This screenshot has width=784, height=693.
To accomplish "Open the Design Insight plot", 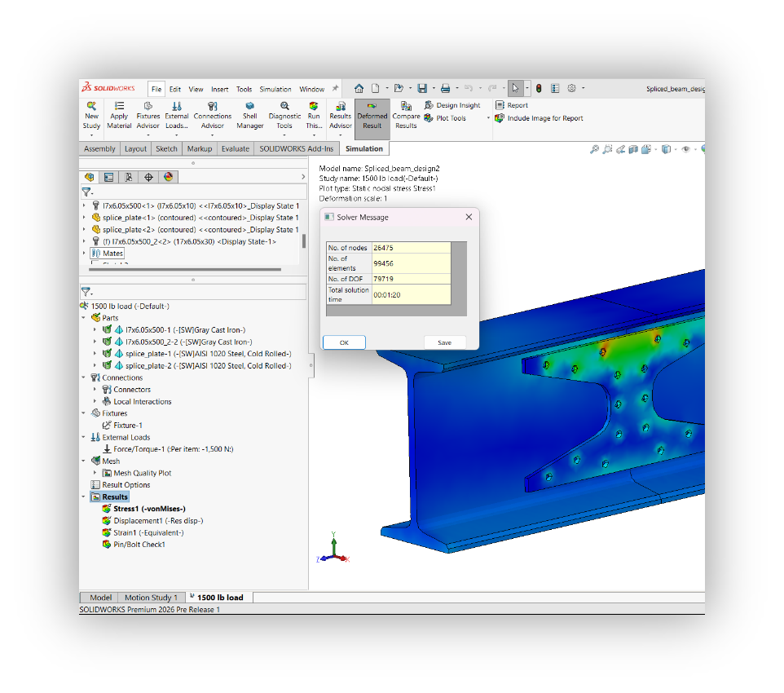I will (452, 105).
